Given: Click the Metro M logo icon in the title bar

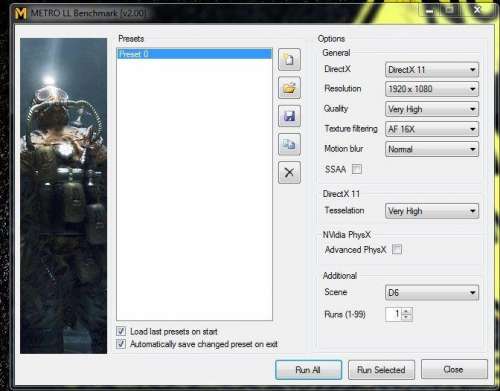Looking at the screenshot, I should tap(21, 13).
